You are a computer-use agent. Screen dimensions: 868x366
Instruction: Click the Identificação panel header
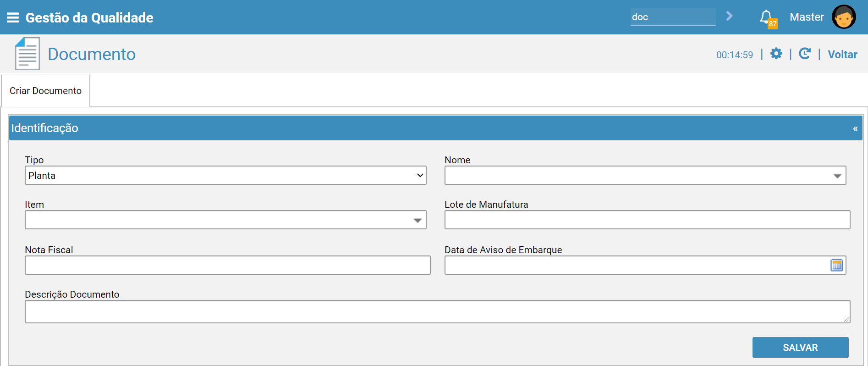pyautogui.click(x=435, y=128)
